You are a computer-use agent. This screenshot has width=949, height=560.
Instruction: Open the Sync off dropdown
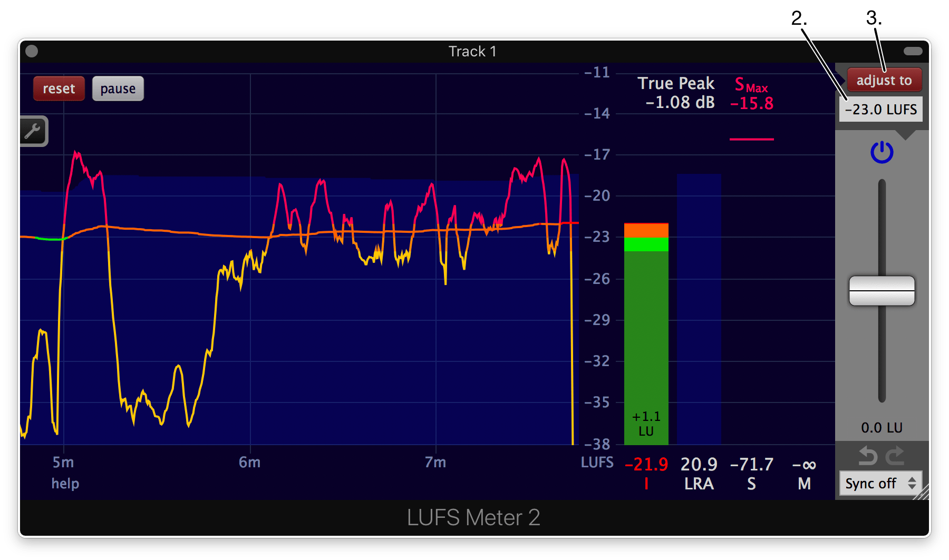click(x=880, y=483)
